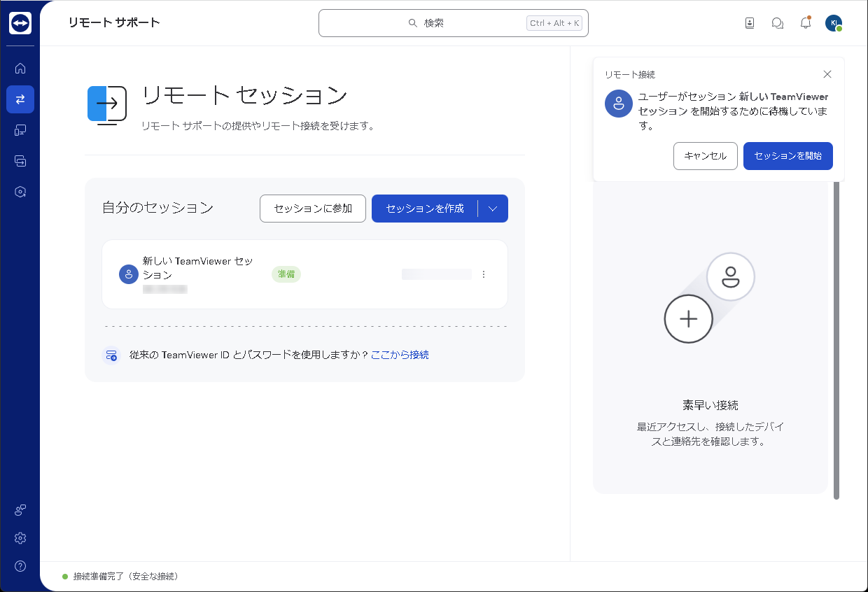868x592 pixels.
Task: Open the quick connect plus circle
Action: click(688, 319)
